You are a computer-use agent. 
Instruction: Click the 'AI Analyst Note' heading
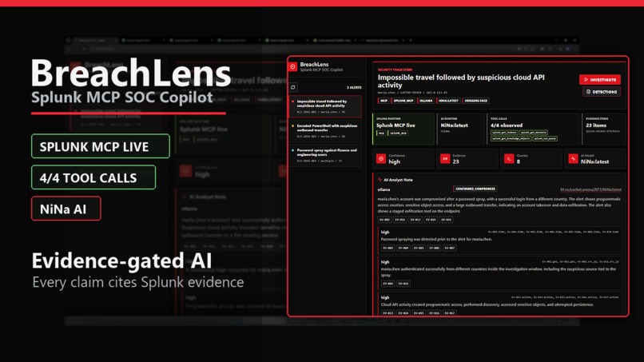(398, 180)
